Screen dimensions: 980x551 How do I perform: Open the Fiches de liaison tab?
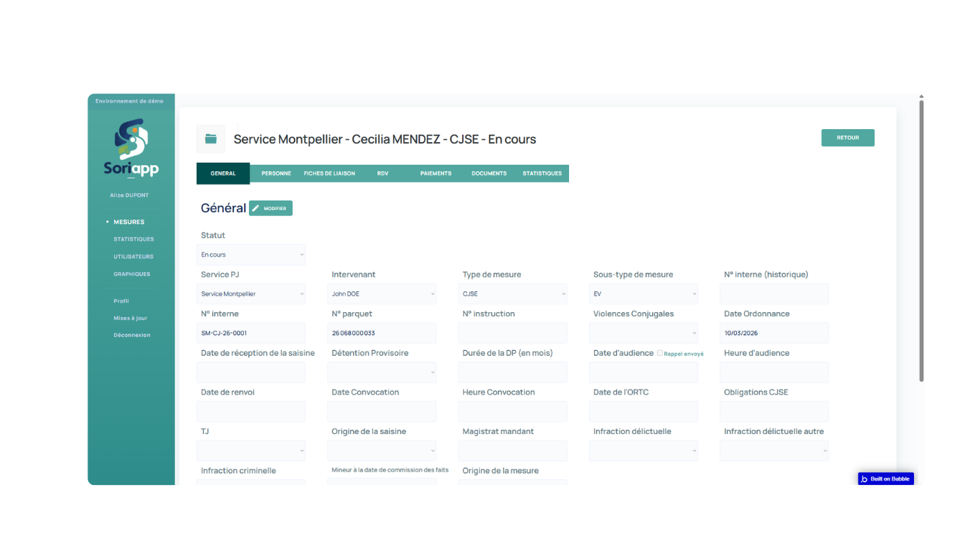pyautogui.click(x=329, y=174)
